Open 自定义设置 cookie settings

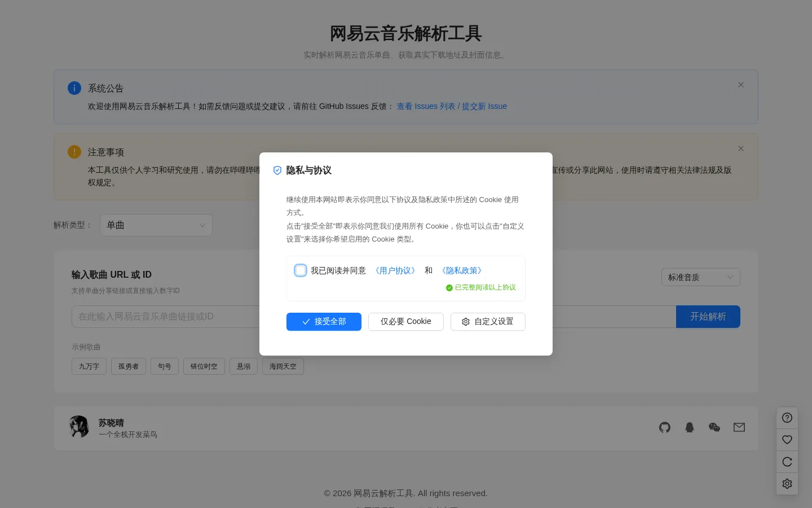click(488, 322)
